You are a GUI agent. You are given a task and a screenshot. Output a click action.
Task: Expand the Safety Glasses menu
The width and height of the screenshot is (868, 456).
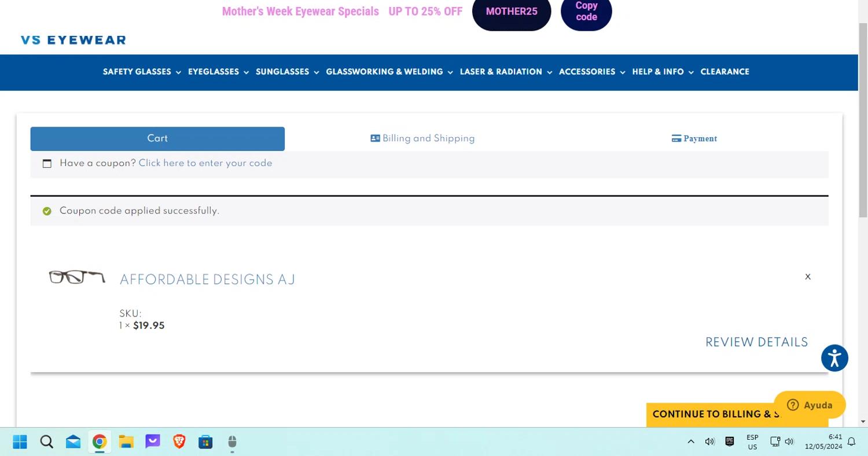coord(142,72)
